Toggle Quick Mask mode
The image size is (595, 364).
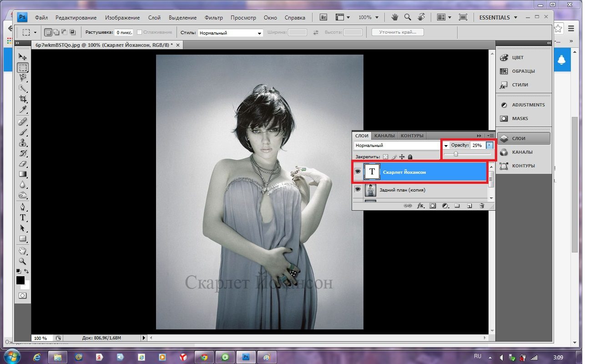coord(22,296)
